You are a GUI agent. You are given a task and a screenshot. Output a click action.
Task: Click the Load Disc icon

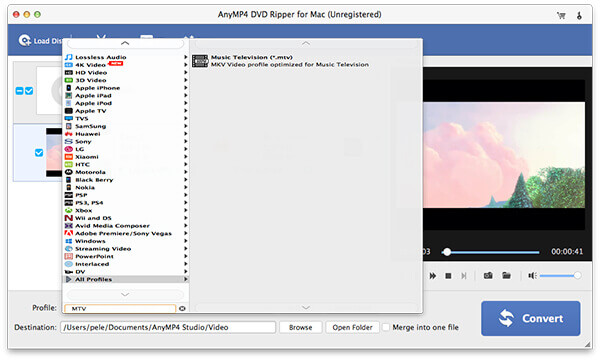click(x=24, y=41)
